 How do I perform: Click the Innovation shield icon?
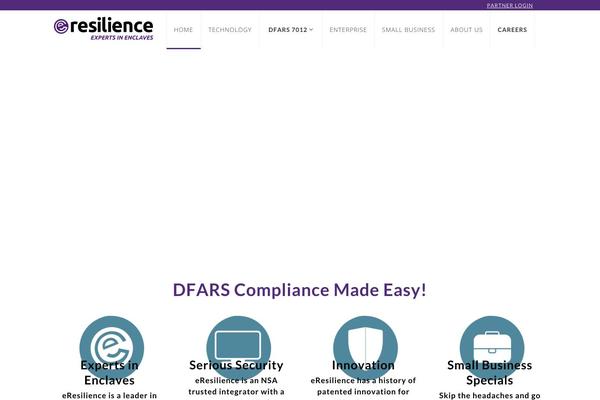click(x=365, y=348)
